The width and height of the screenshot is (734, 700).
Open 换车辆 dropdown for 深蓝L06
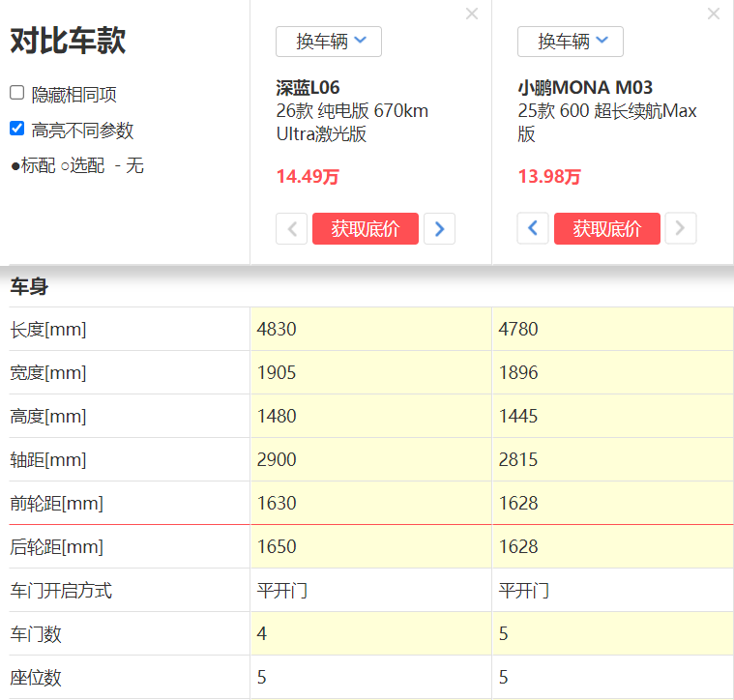point(329,42)
